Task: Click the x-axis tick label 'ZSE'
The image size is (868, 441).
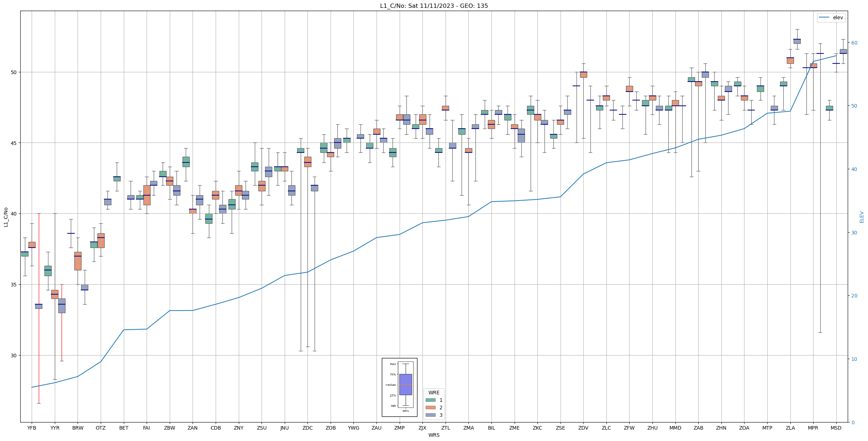Action: (561, 428)
